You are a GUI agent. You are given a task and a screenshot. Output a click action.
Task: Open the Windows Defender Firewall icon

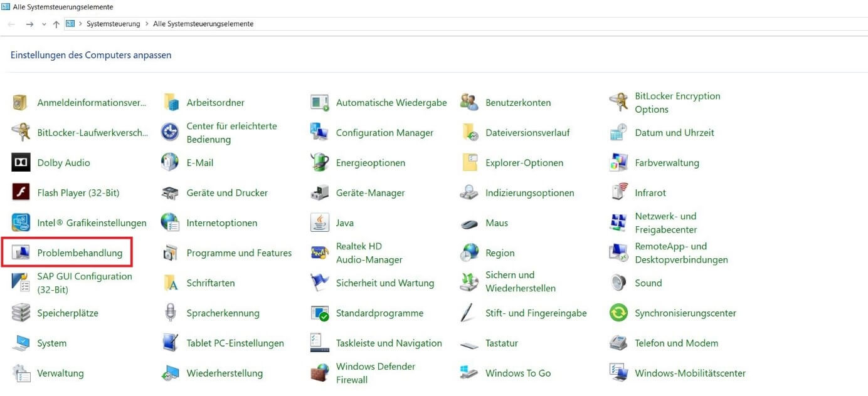[x=320, y=373]
